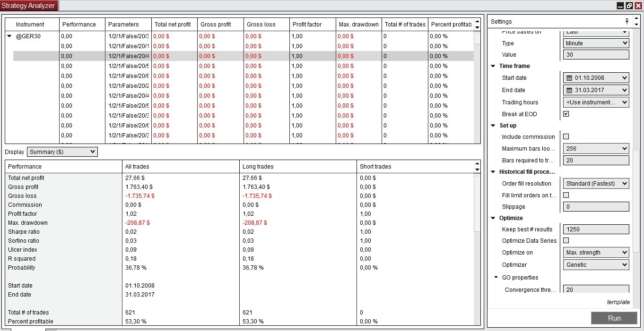Open the template link

(x=618, y=302)
